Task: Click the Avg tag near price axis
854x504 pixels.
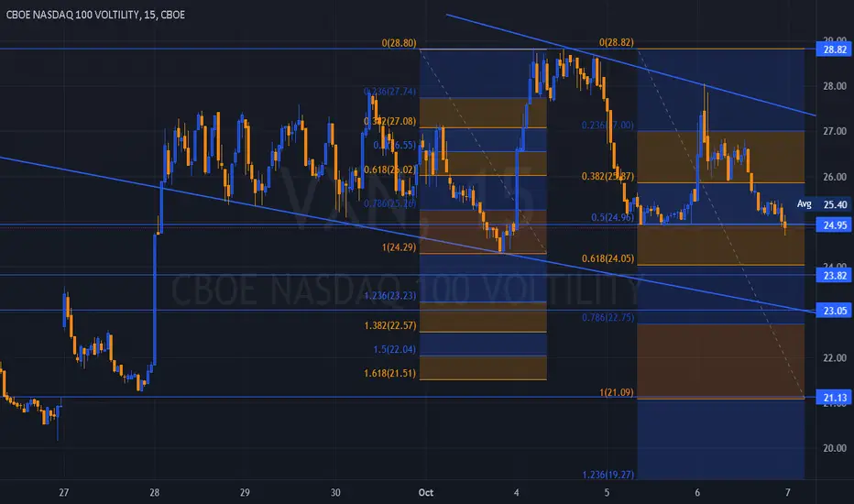Action: (804, 203)
